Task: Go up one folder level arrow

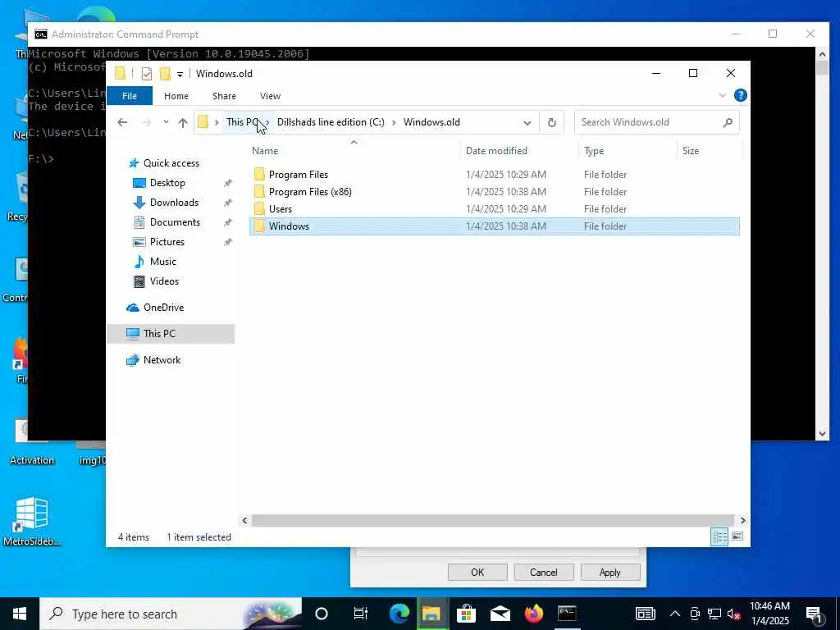Action: (183, 122)
